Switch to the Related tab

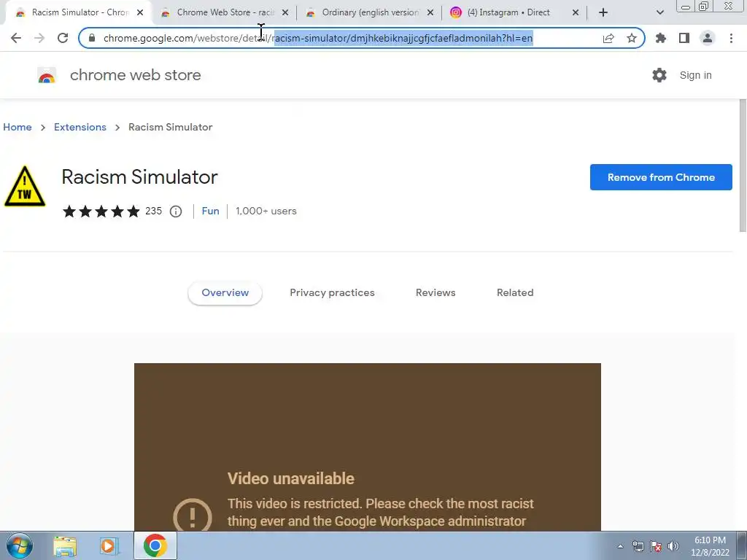515,293
